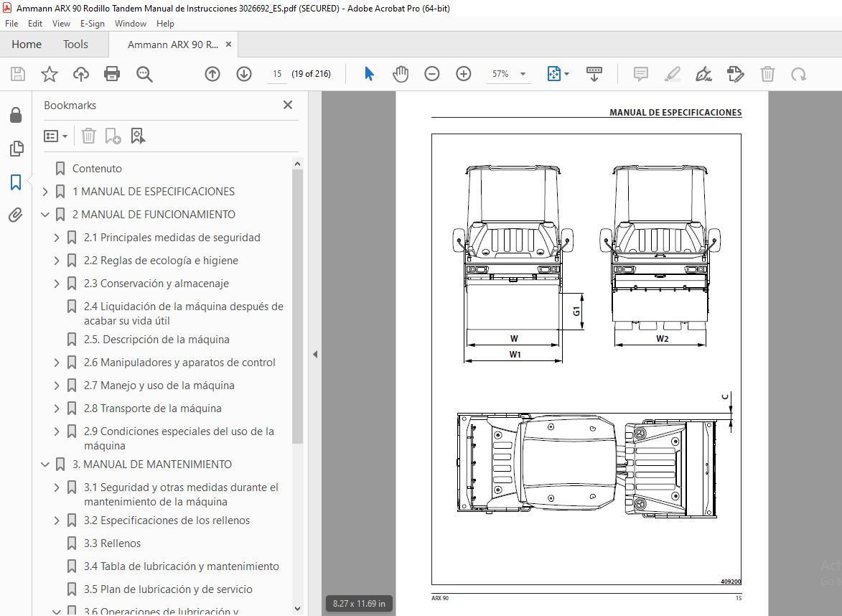Close the Bookmarks panel

click(x=288, y=106)
